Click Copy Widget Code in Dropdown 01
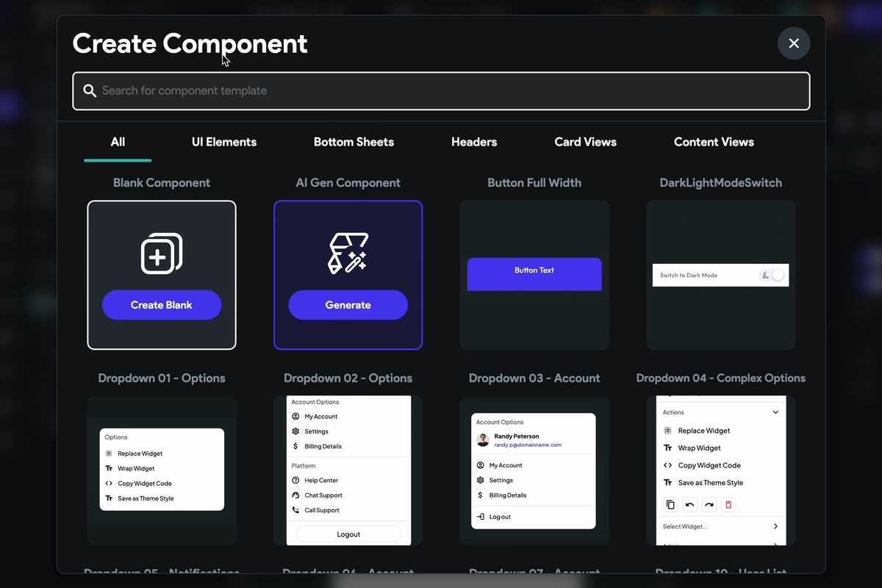Viewport: 882px width, 588px height. click(x=145, y=484)
